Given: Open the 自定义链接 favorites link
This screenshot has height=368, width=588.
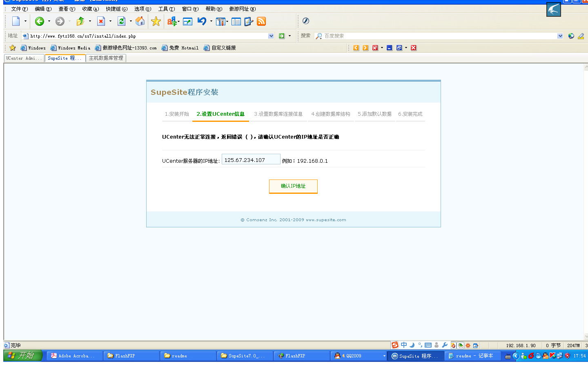Looking at the screenshot, I should tap(220, 48).
